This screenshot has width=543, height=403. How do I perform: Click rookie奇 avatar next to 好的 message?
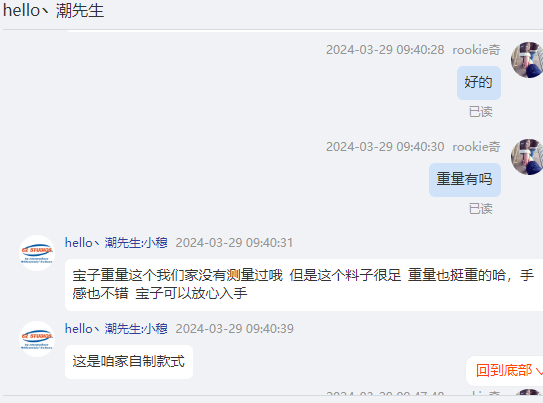(x=527, y=60)
